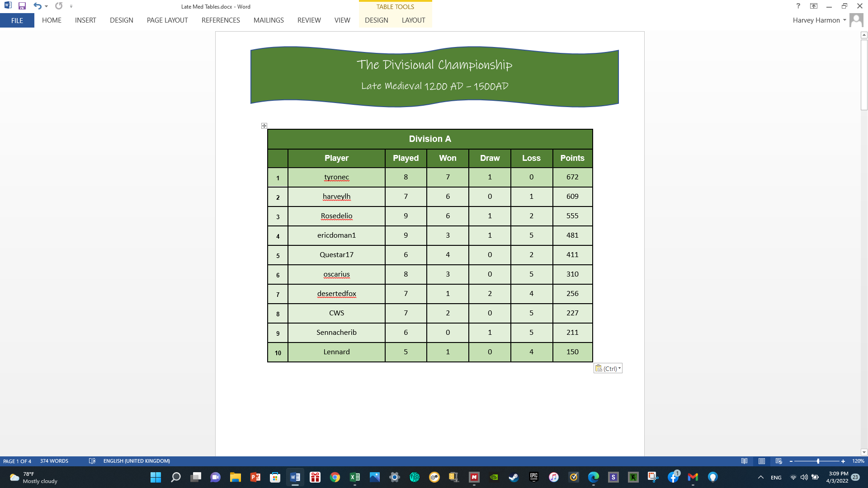Click the user account picture
Screen dimensions: 868x488
pyautogui.click(x=856, y=20)
